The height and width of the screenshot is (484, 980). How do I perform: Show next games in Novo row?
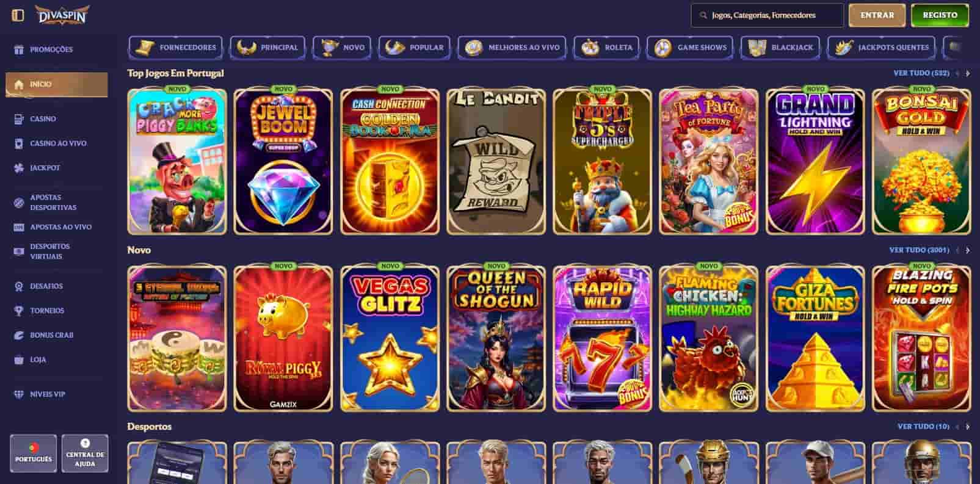968,250
